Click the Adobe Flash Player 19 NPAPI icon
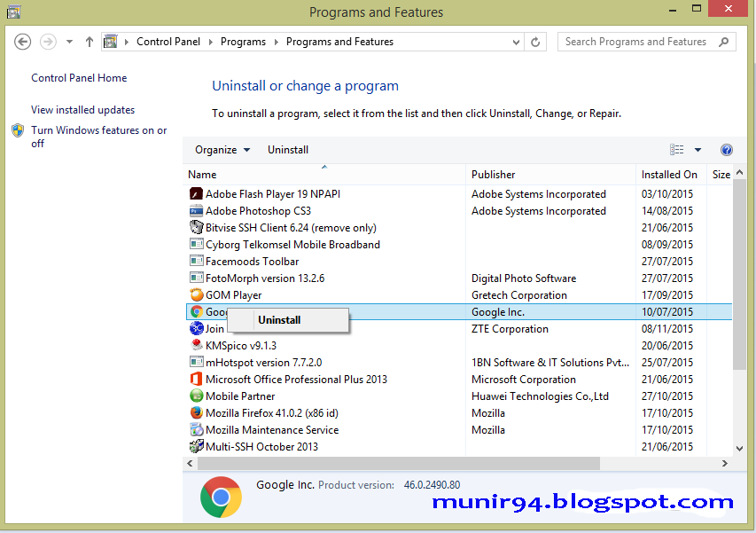Image resolution: width=756 pixels, height=533 pixels. [x=196, y=194]
